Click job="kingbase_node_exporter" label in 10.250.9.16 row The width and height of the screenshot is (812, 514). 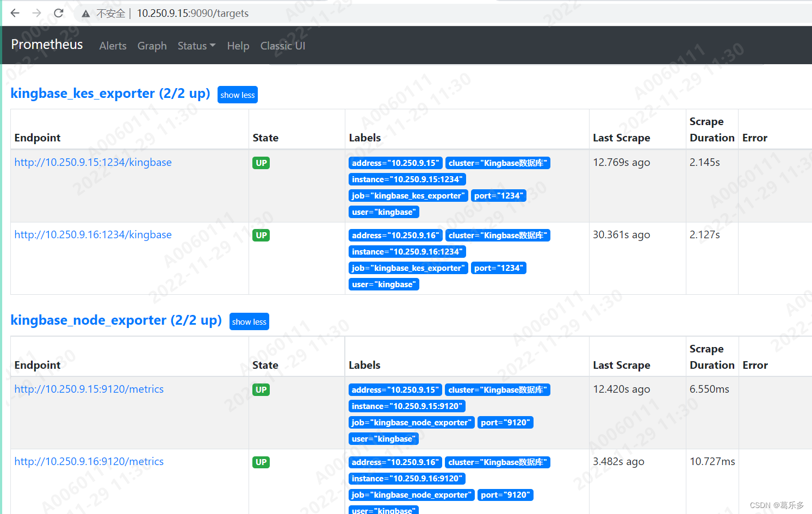tap(412, 495)
